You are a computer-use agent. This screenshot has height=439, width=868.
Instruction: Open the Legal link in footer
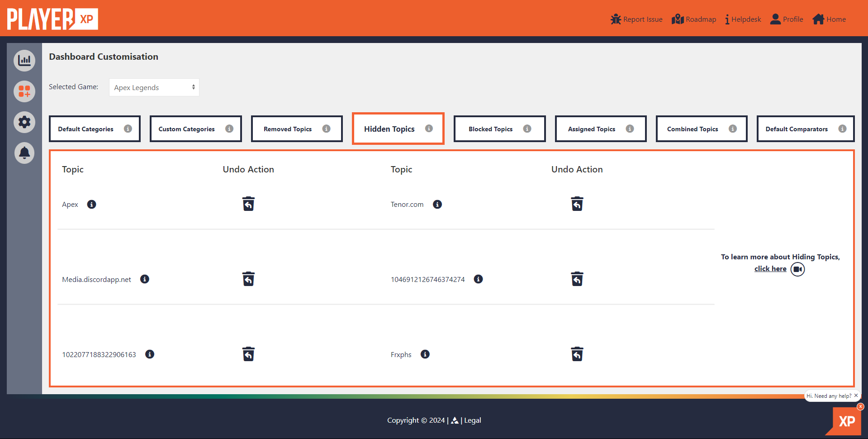[473, 420]
